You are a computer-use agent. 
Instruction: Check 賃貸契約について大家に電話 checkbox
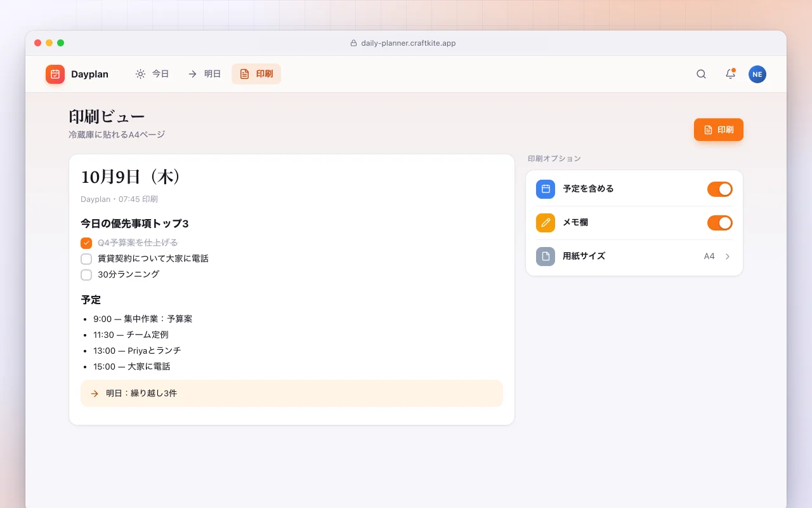(x=86, y=259)
